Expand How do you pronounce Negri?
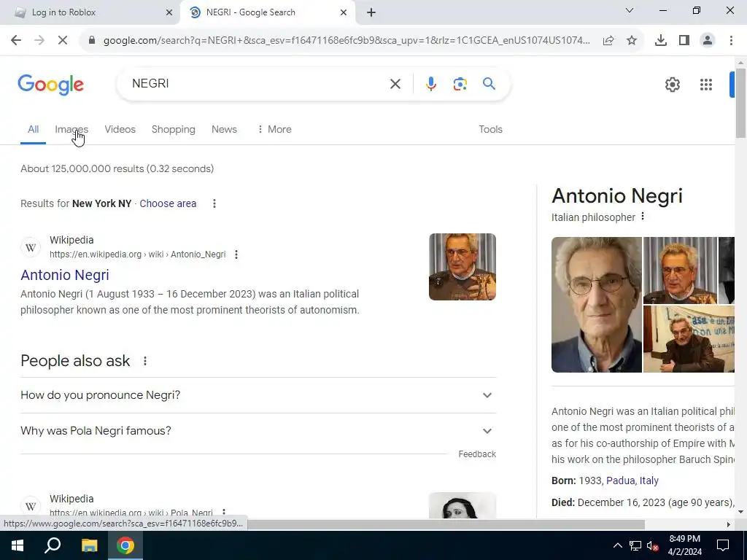This screenshot has height=560, width=747. 258,395
